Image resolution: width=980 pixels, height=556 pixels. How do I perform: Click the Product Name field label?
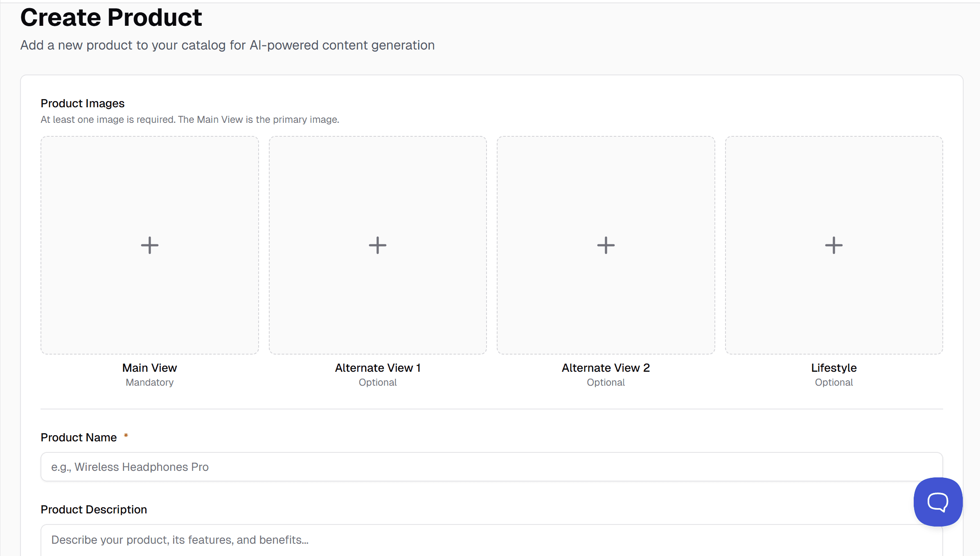pyautogui.click(x=79, y=437)
